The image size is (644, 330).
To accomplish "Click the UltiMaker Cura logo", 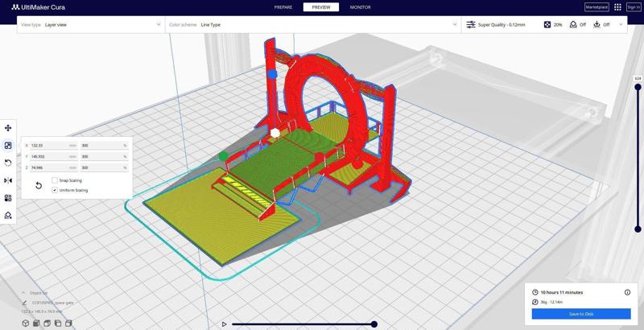I will point(38,7).
